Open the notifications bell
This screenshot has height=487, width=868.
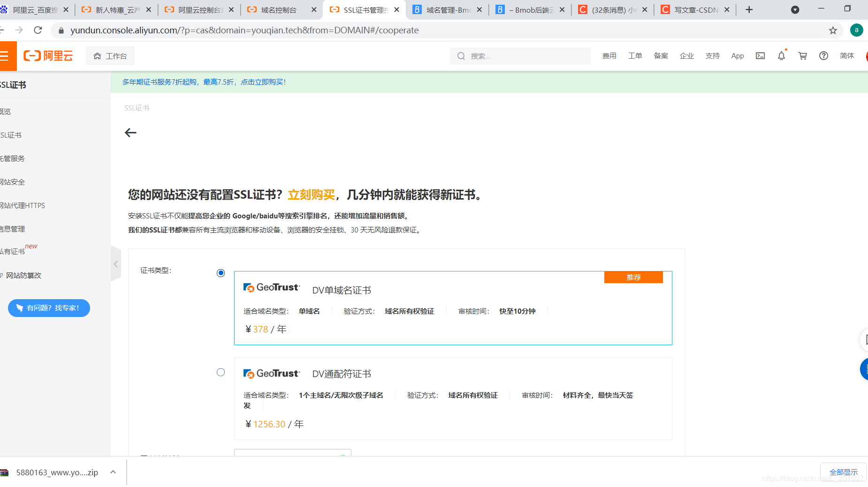782,56
